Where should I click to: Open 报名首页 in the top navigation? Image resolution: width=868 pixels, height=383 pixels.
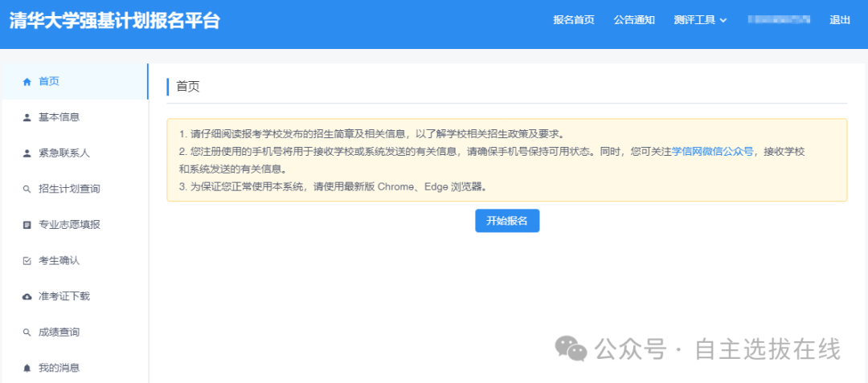click(x=574, y=20)
